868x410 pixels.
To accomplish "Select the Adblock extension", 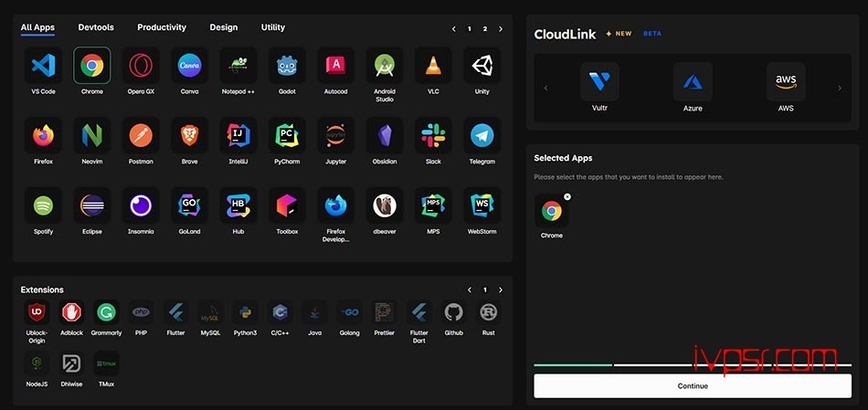I will [x=71, y=312].
